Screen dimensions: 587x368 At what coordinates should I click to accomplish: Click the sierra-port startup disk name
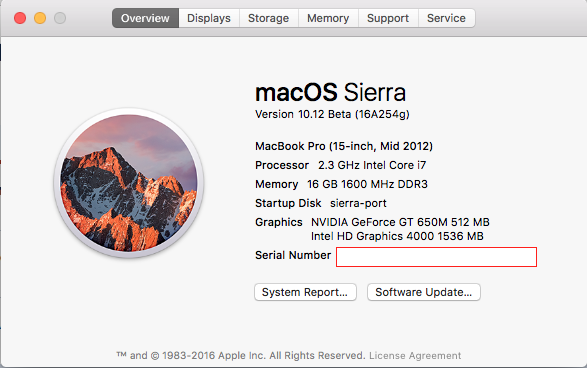pyautogui.click(x=358, y=203)
